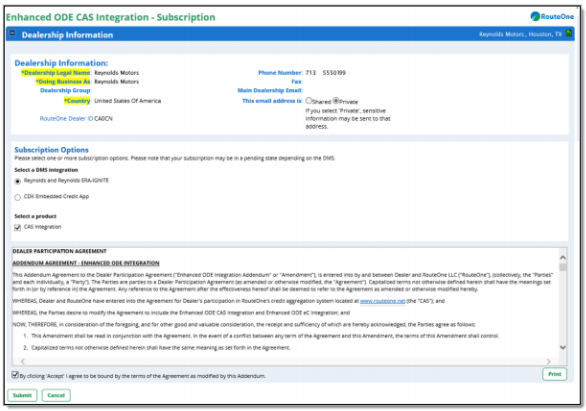Click the agreement scroll down arrow
This screenshot has width=586, height=411.
[x=562, y=347]
